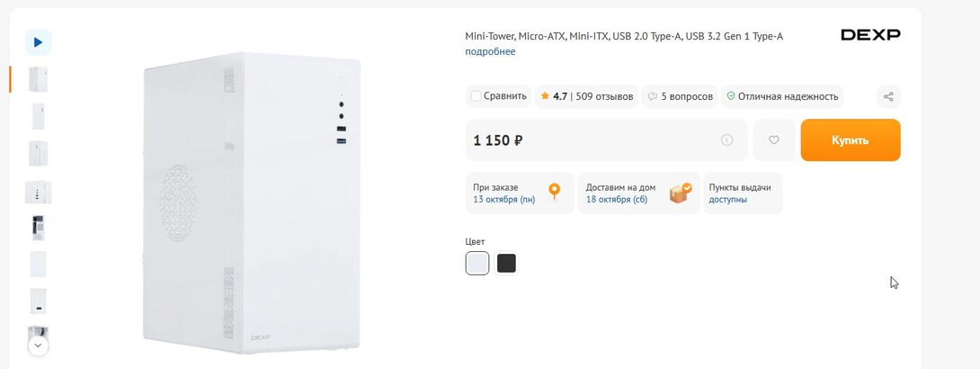Open the DEXP brand logo

click(869, 35)
